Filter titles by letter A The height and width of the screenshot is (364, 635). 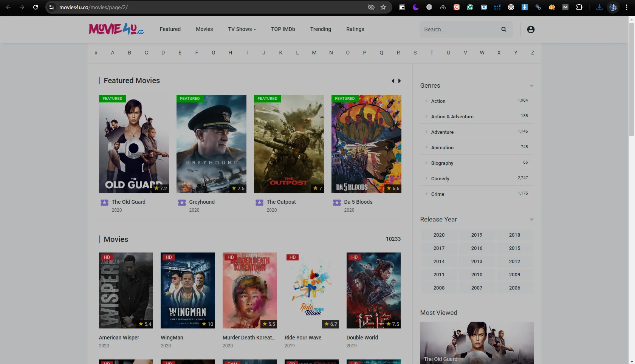point(113,53)
